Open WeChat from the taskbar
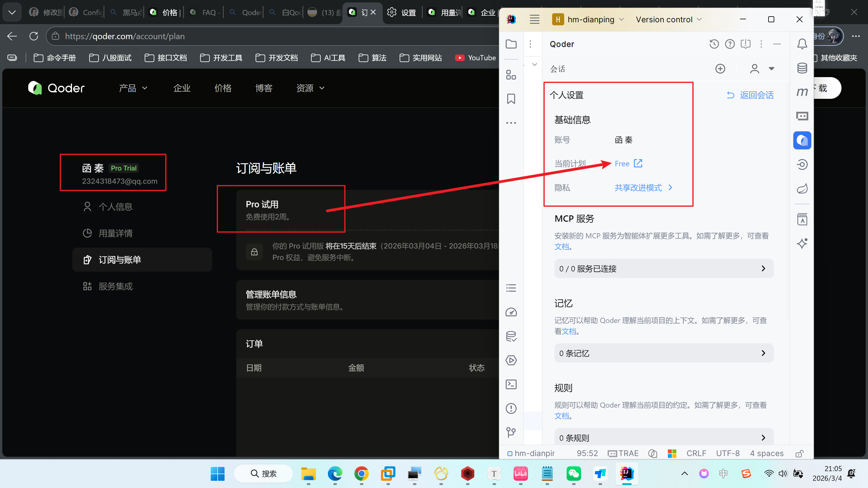This screenshot has height=488, width=868. [x=574, y=474]
